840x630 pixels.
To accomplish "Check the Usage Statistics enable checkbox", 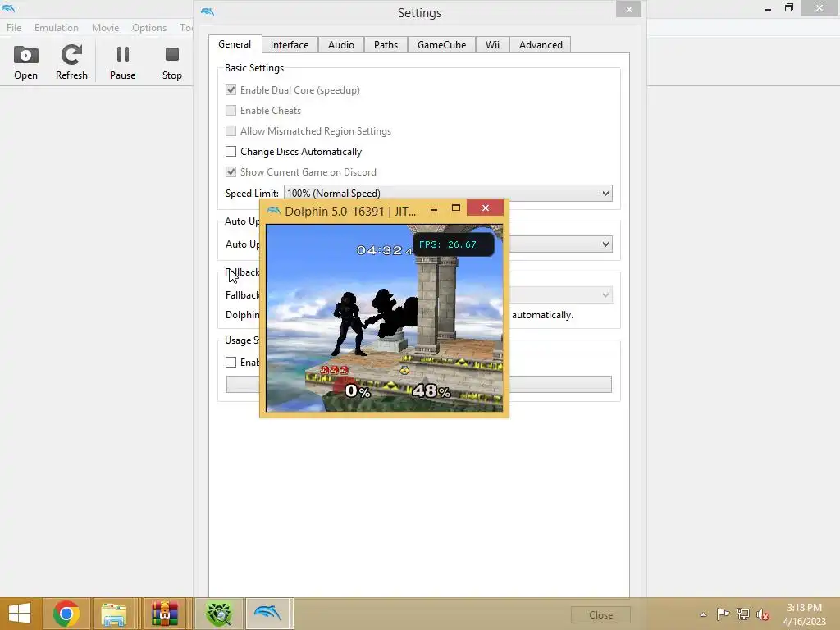I will coord(231,362).
